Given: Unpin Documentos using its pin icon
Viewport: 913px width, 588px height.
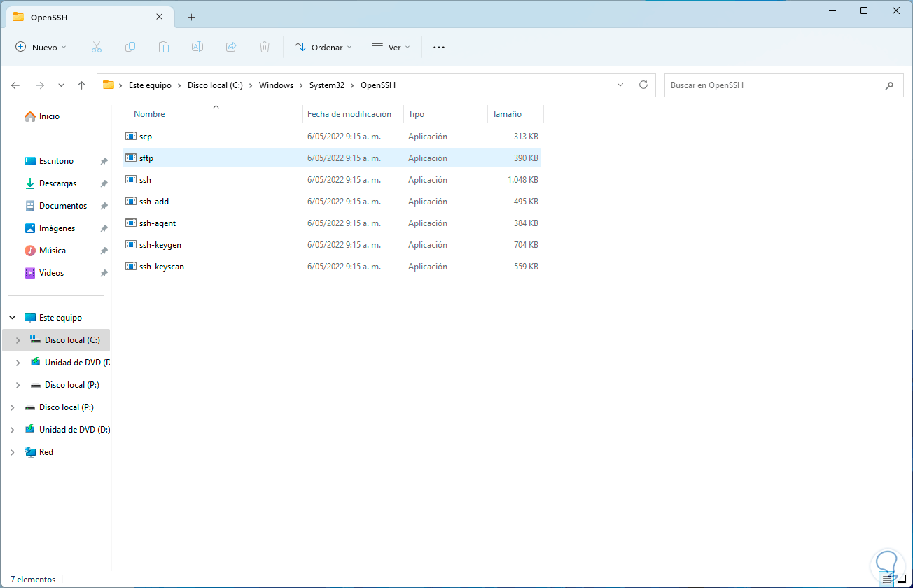Looking at the screenshot, I should click(104, 206).
